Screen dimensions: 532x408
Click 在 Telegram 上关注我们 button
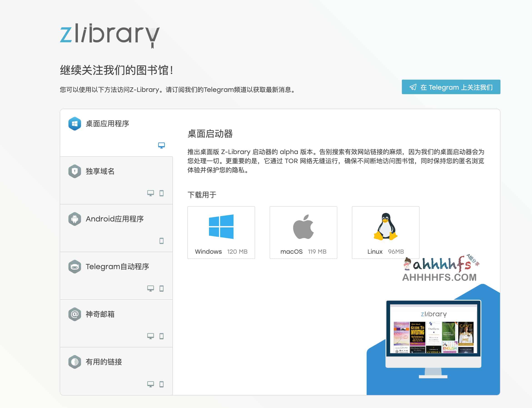[451, 87]
